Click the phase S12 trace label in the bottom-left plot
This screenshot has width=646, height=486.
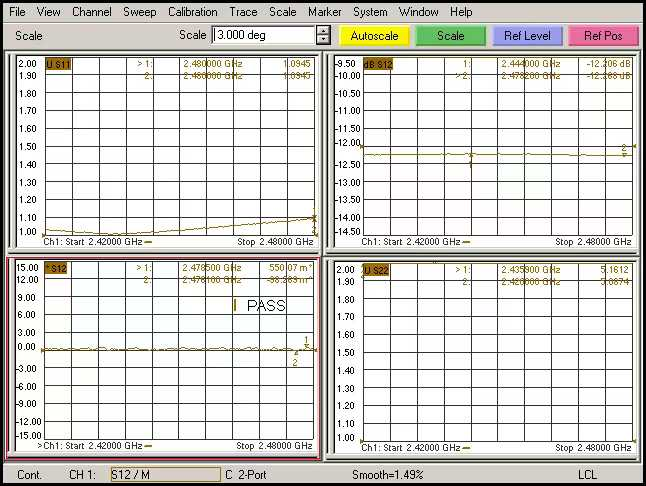click(x=58, y=268)
